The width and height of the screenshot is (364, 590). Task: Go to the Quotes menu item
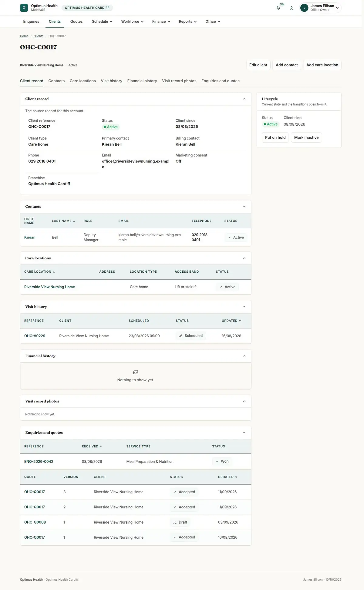click(76, 22)
